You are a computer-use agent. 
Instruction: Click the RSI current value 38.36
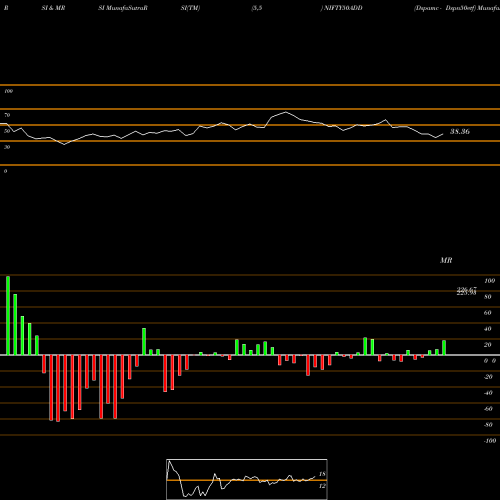(460, 132)
